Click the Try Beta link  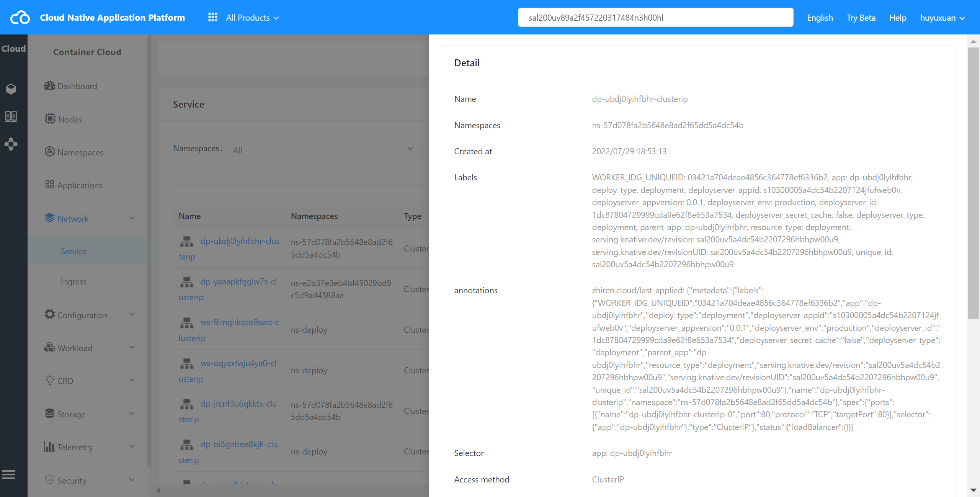pyautogui.click(x=861, y=18)
